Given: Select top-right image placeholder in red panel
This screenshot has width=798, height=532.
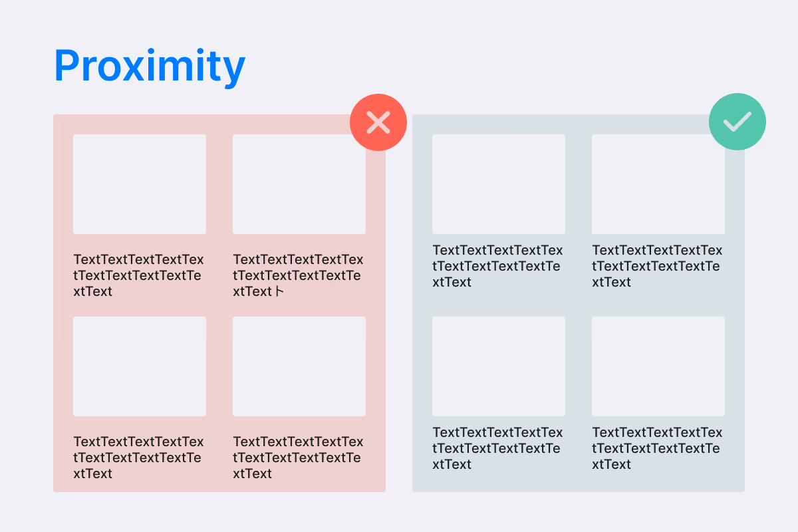Looking at the screenshot, I should tap(299, 184).
